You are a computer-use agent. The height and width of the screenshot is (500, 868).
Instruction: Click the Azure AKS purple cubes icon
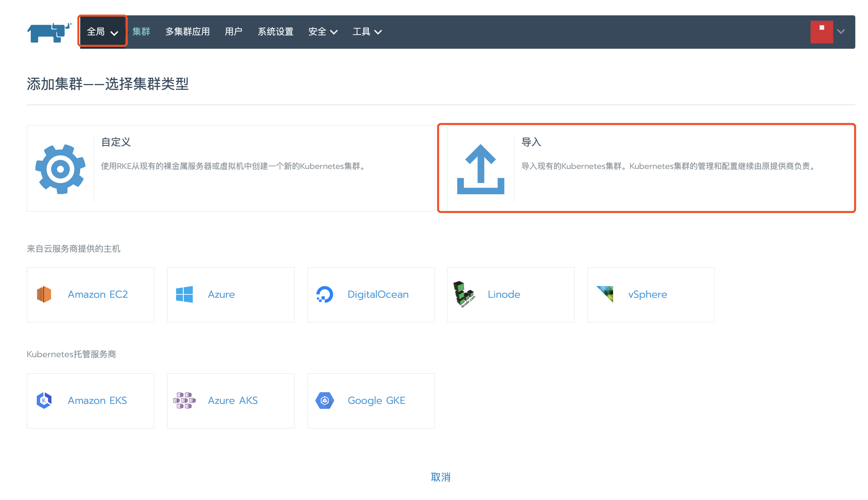pos(184,401)
